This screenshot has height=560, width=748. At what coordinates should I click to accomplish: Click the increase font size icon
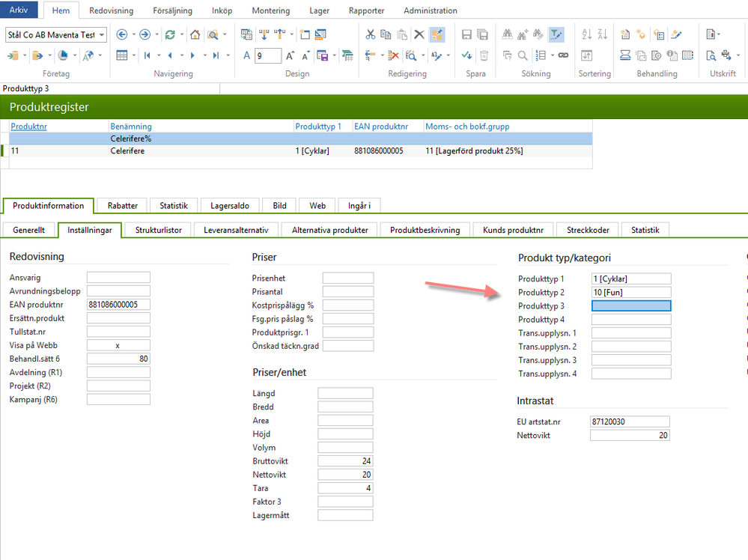click(x=290, y=55)
